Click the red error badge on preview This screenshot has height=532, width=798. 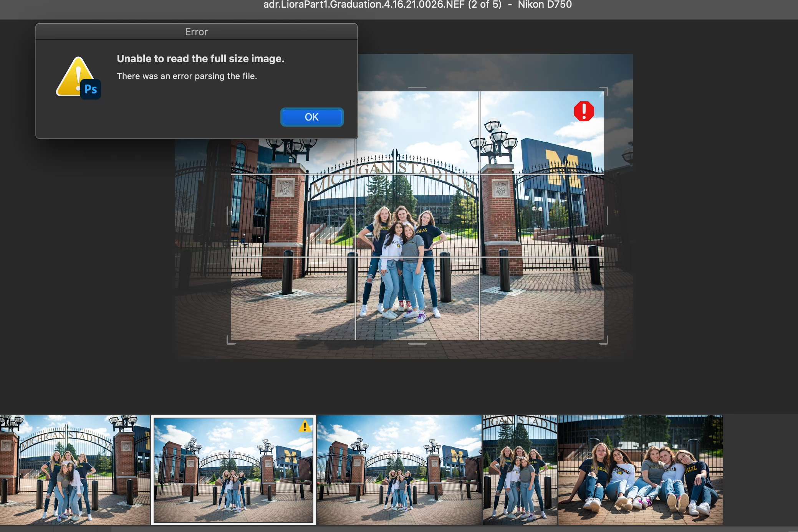584,111
